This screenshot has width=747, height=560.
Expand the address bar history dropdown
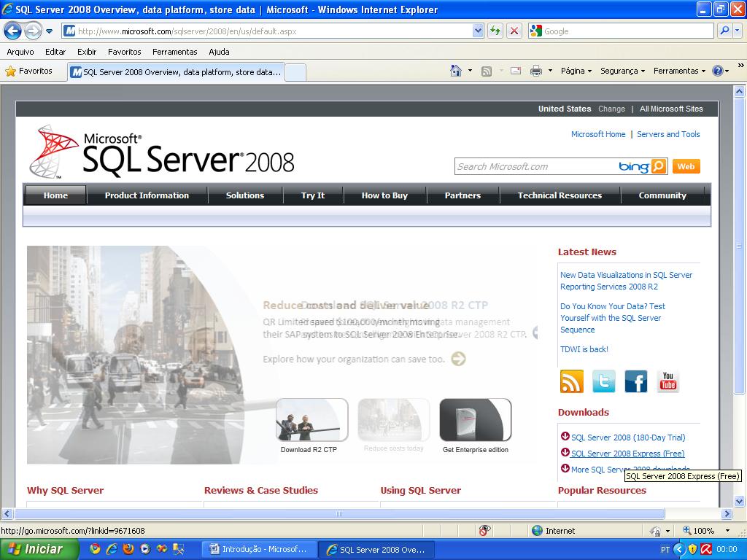tap(478, 31)
